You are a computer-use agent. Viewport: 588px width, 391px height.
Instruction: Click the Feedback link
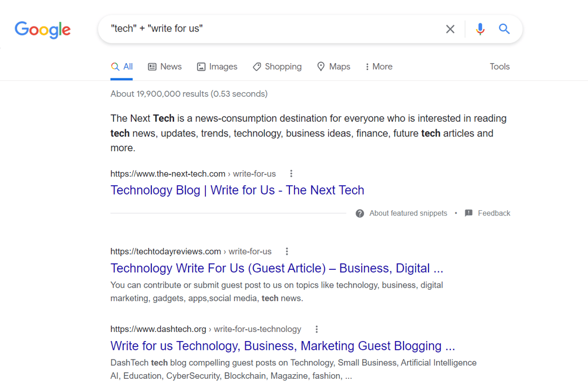[494, 213]
